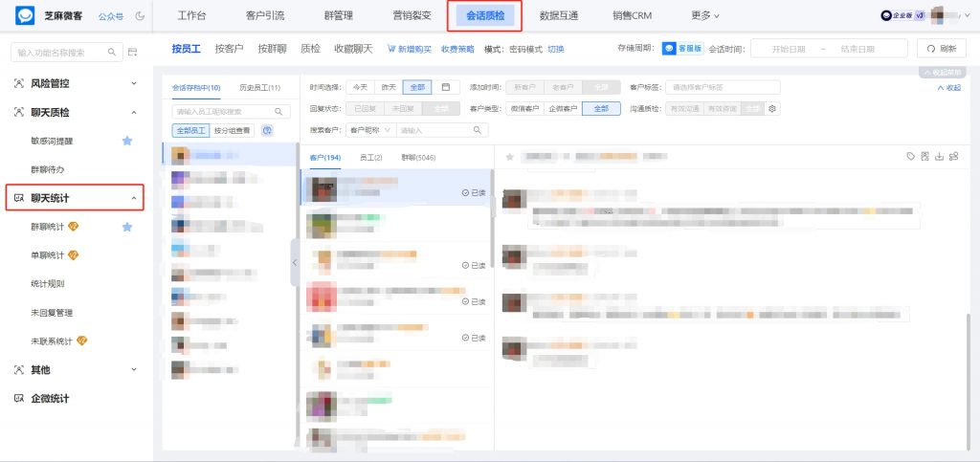This screenshot has height=462, width=980.
Task: Select 今天 in the time filter
Action: pyautogui.click(x=359, y=87)
